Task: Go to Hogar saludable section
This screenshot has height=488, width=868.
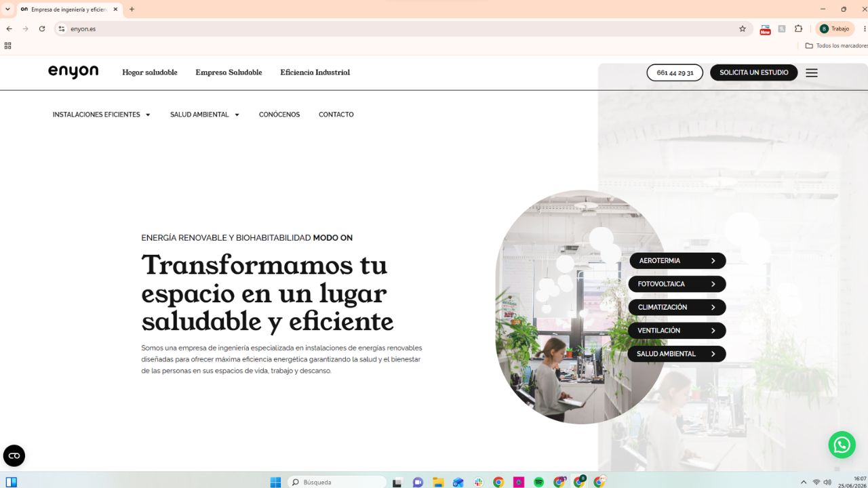Action: pos(150,73)
